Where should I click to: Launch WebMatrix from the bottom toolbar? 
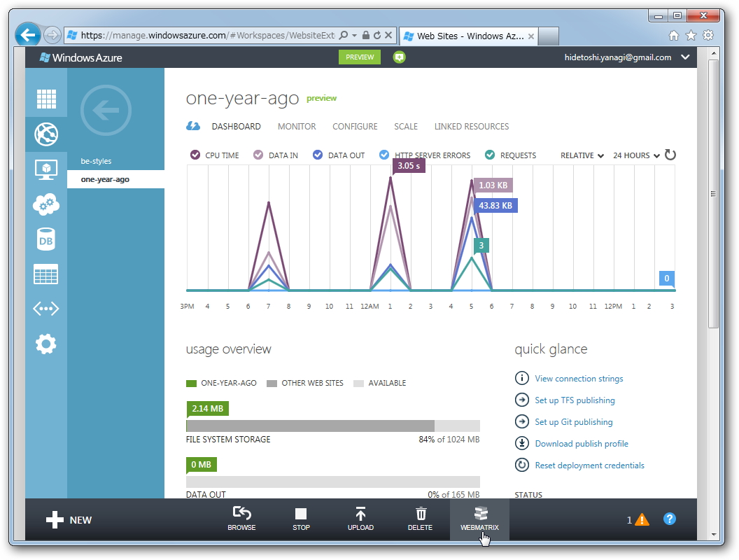(479, 518)
